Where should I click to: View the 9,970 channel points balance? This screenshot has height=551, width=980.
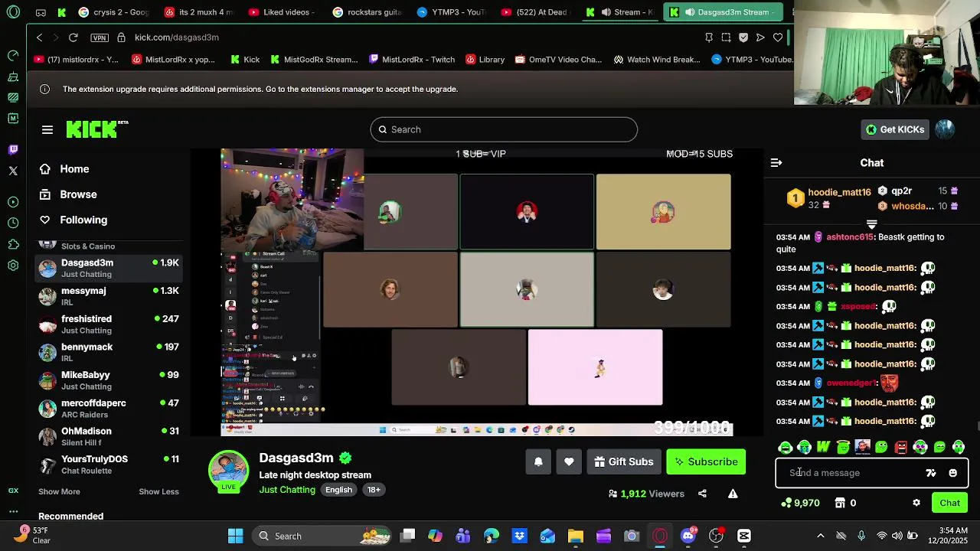(x=800, y=503)
